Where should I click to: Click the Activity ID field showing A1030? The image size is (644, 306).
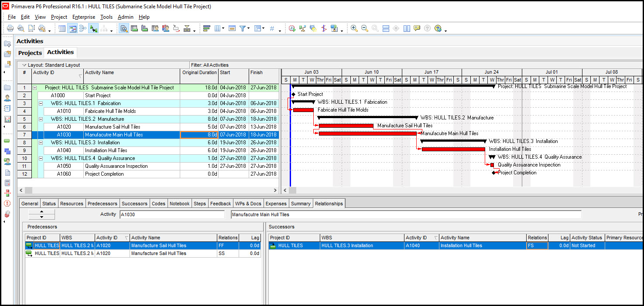click(x=172, y=214)
